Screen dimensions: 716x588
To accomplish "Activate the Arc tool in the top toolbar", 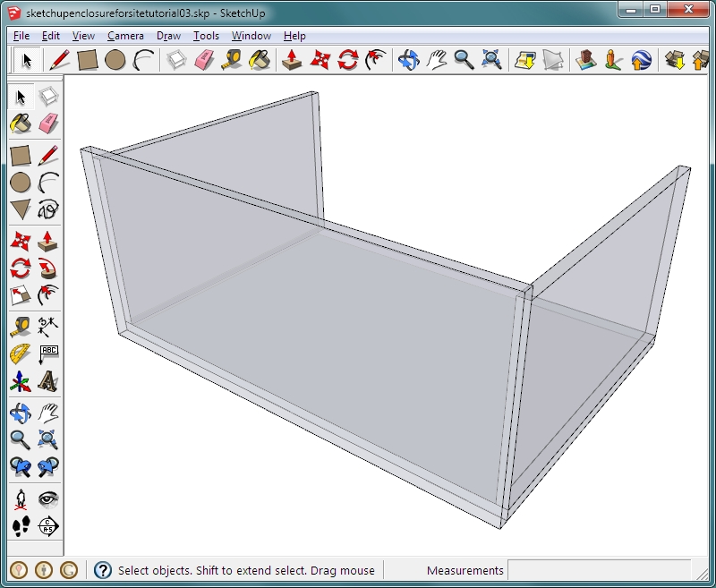I will 143,60.
